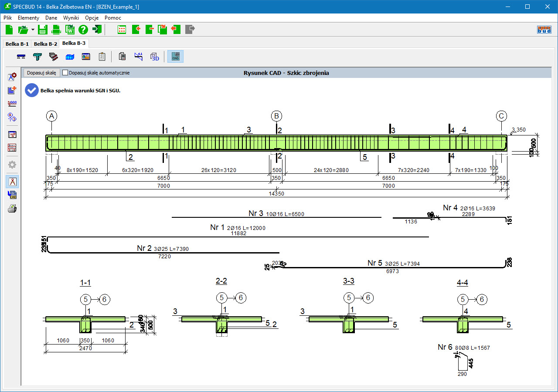Image resolution: width=558 pixels, height=392 pixels.
Task: Click the new file icon
Action: pyautogui.click(x=10, y=30)
